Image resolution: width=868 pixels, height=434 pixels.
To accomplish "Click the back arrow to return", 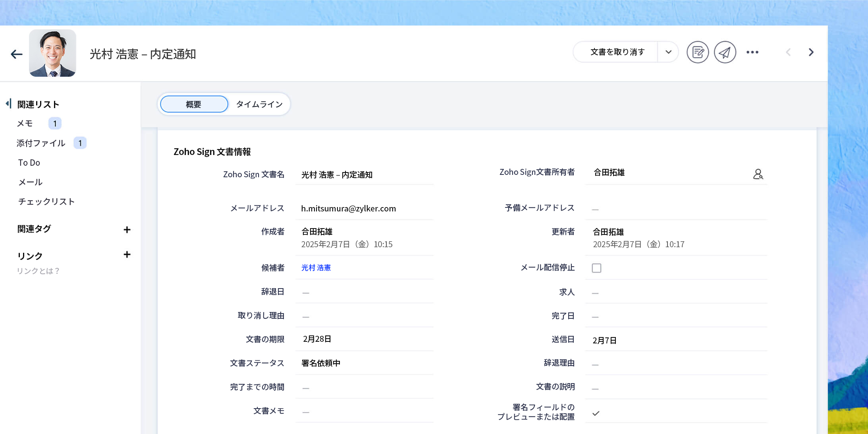I will click(17, 54).
